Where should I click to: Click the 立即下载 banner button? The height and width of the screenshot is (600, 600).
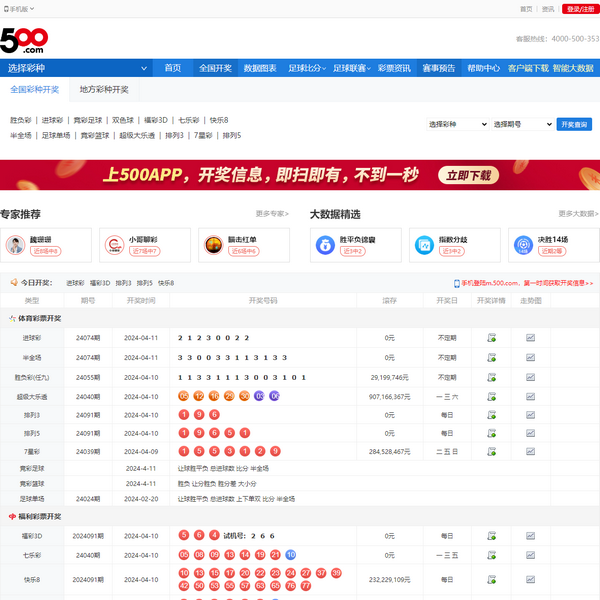tap(469, 175)
